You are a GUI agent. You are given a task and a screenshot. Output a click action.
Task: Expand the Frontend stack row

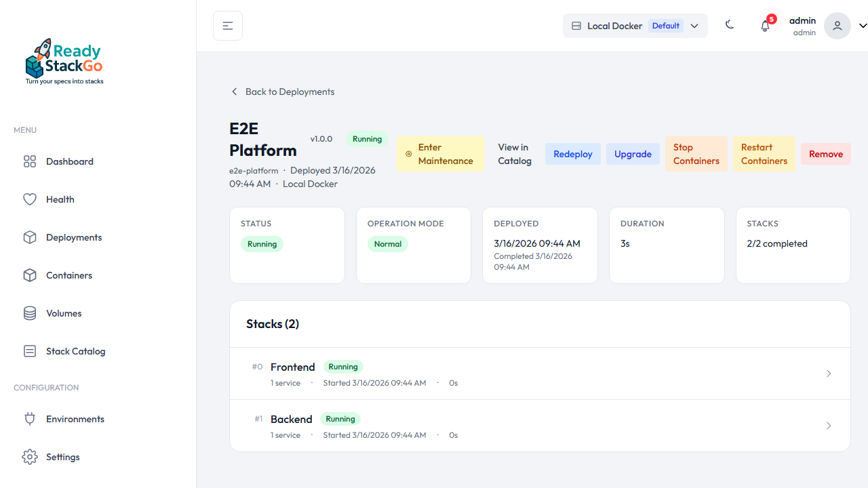click(x=828, y=373)
